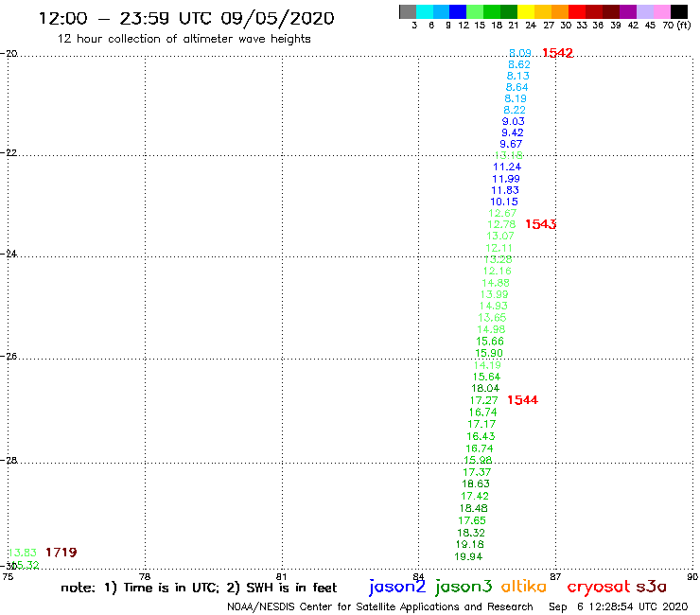Click the purple swatch in the color scale
700x615 pixels.
[628, 11]
